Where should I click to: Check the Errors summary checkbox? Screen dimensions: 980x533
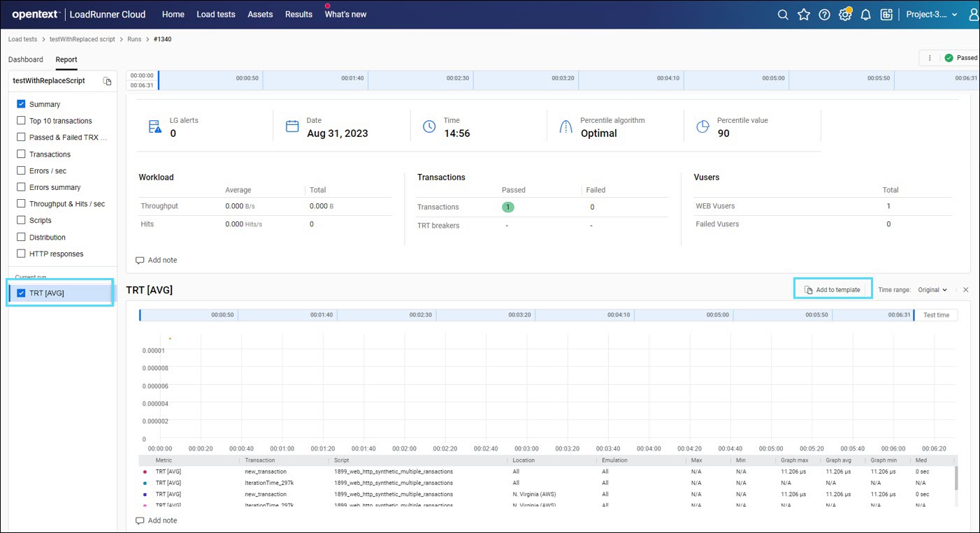point(21,187)
